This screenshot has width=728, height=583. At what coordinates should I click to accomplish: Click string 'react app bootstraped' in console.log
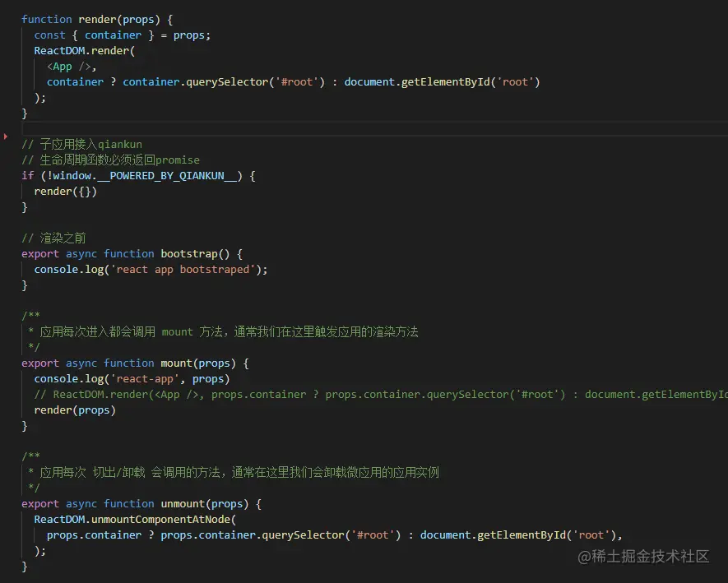tap(183, 270)
